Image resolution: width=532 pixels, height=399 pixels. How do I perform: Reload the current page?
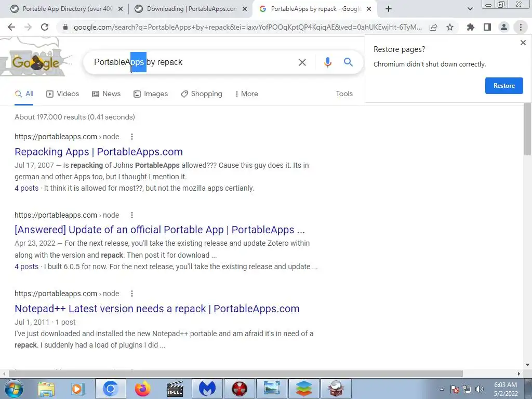(x=45, y=27)
